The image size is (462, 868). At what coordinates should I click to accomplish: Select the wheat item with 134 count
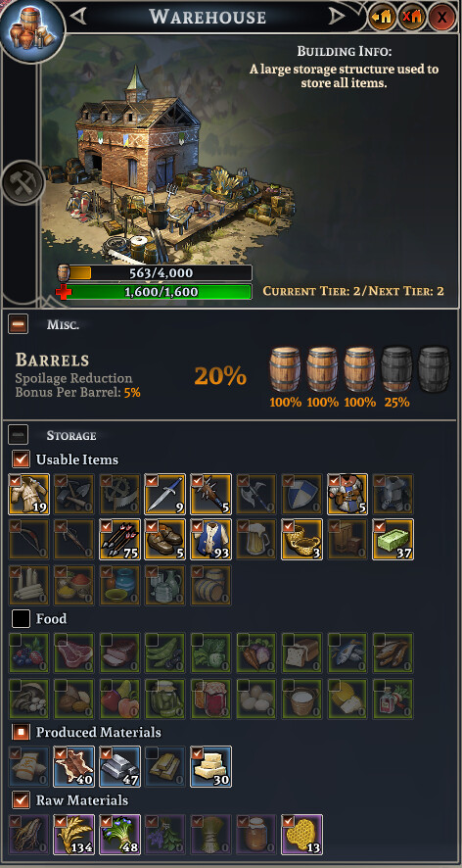(74, 835)
